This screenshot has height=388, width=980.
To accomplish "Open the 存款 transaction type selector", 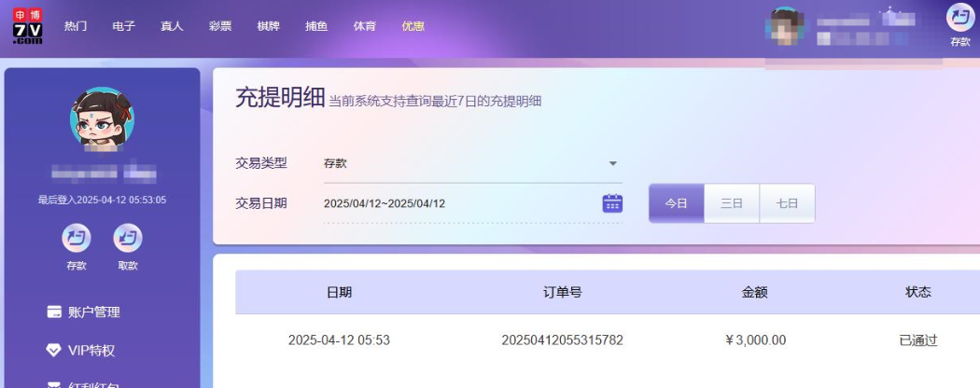I will pyautogui.click(x=467, y=163).
